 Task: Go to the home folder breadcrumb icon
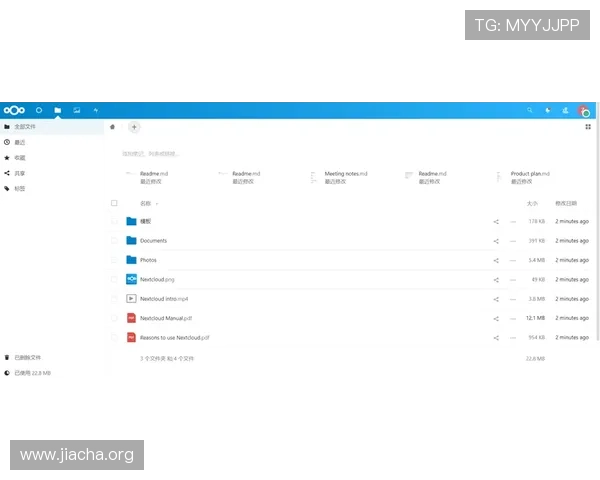point(113,127)
